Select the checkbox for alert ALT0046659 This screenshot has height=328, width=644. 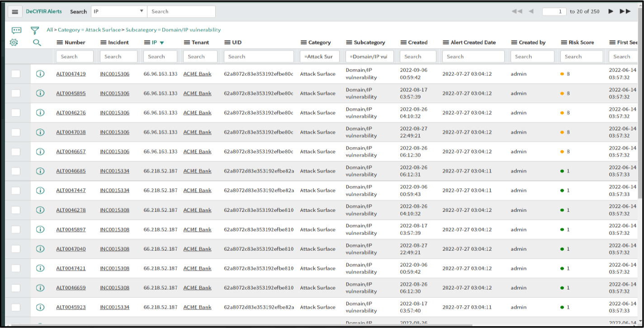16,288
